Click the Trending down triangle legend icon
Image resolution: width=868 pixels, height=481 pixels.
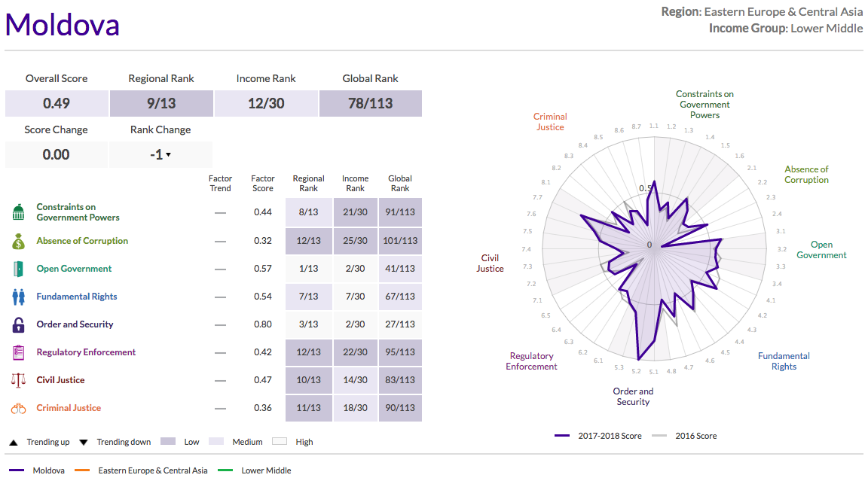84,443
